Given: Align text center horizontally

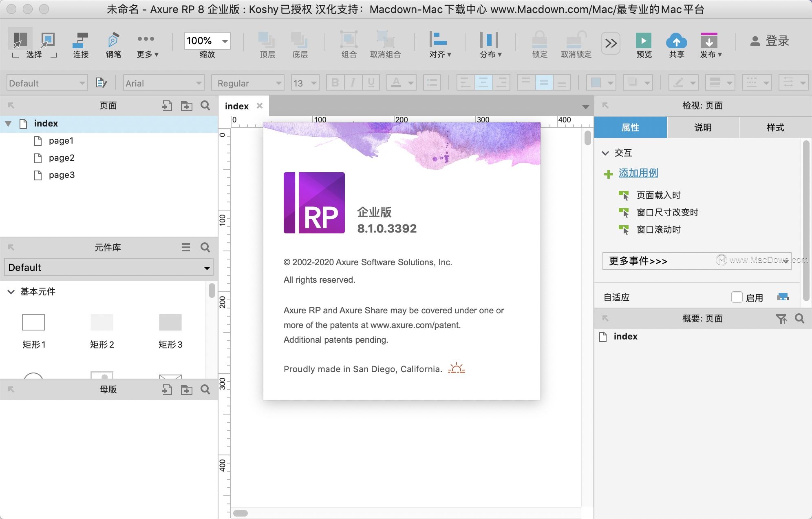Looking at the screenshot, I should [x=483, y=83].
